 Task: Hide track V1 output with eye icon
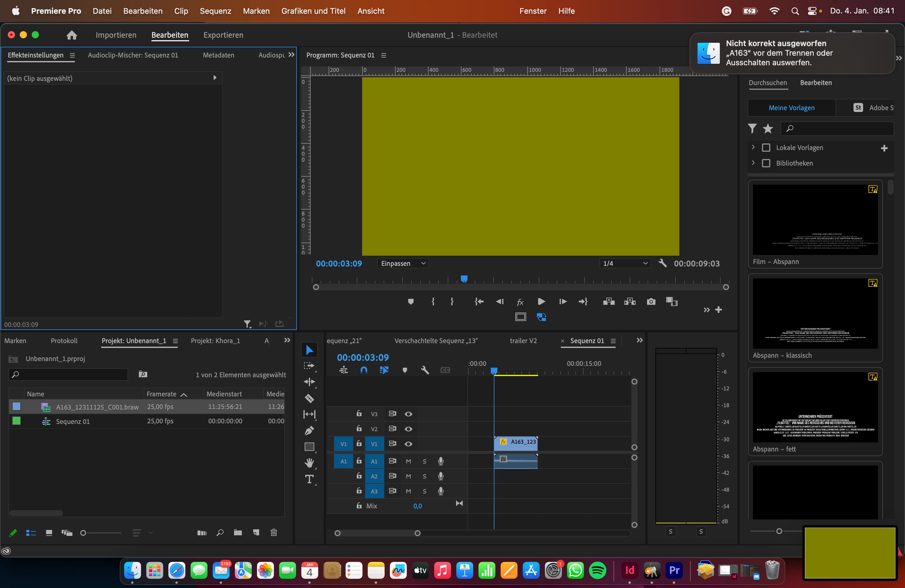click(409, 444)
